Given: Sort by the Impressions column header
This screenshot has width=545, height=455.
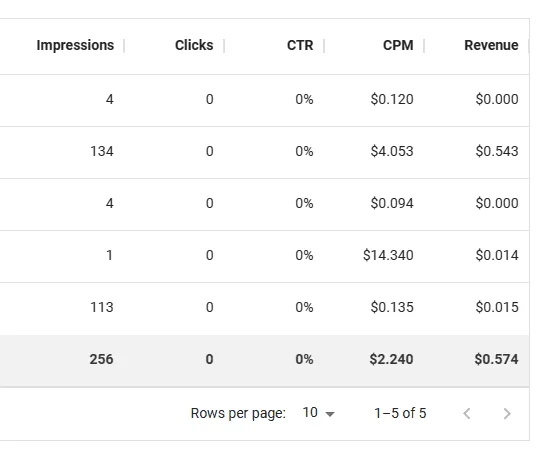Looking at the screenshot, I should [x=75, y=45].
